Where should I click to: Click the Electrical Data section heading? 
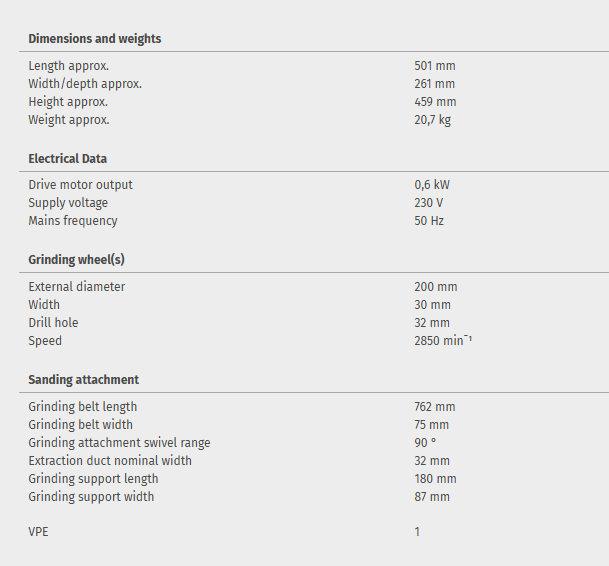coord(67,159)
